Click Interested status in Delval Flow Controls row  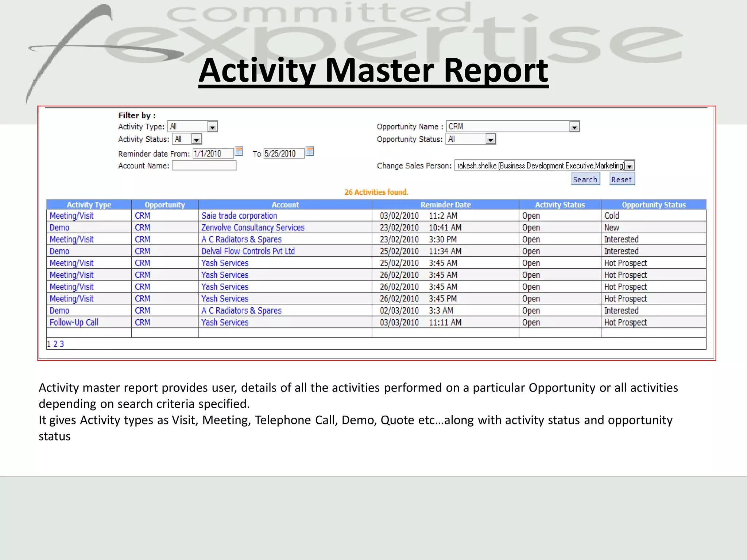pos(622,251)
